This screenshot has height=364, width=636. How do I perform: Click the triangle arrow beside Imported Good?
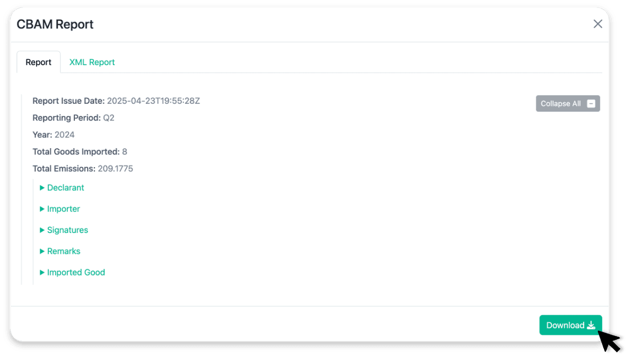[x=42, y=272]
